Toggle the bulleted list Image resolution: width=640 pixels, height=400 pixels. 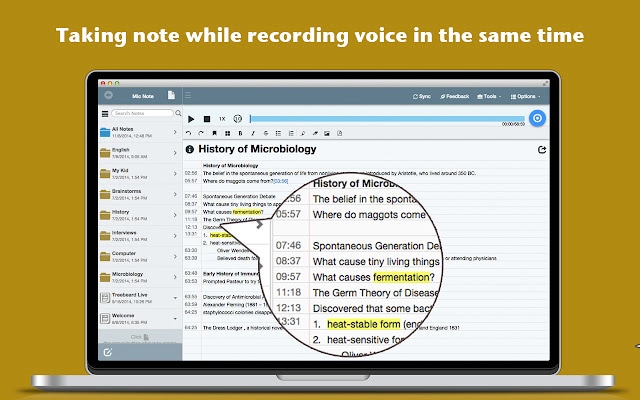(x=278, y=133)
